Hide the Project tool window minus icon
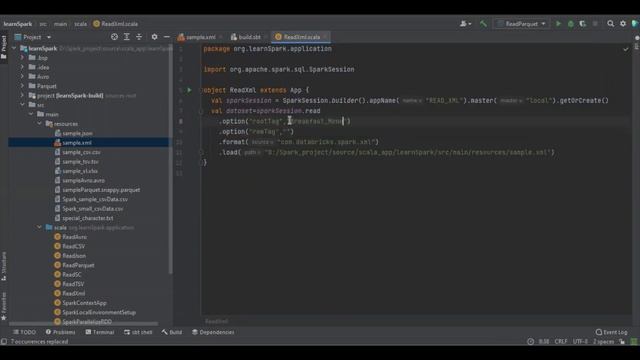The width and height of the screenshot is (640, 360). tap(167, 37)
